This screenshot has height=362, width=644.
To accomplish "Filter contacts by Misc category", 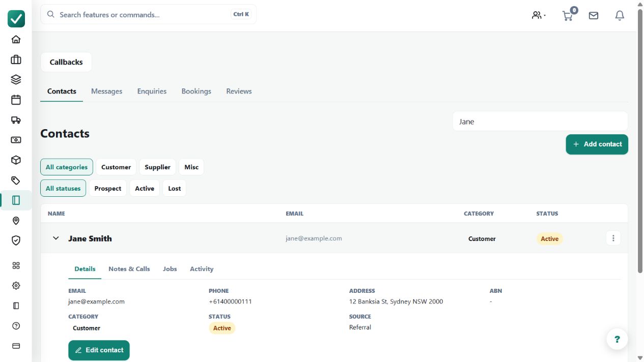I will [191, 167].
